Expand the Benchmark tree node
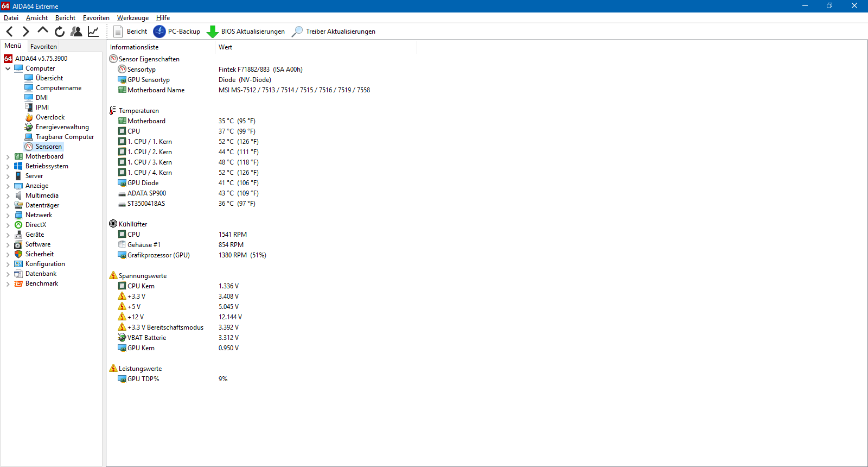 8,283
